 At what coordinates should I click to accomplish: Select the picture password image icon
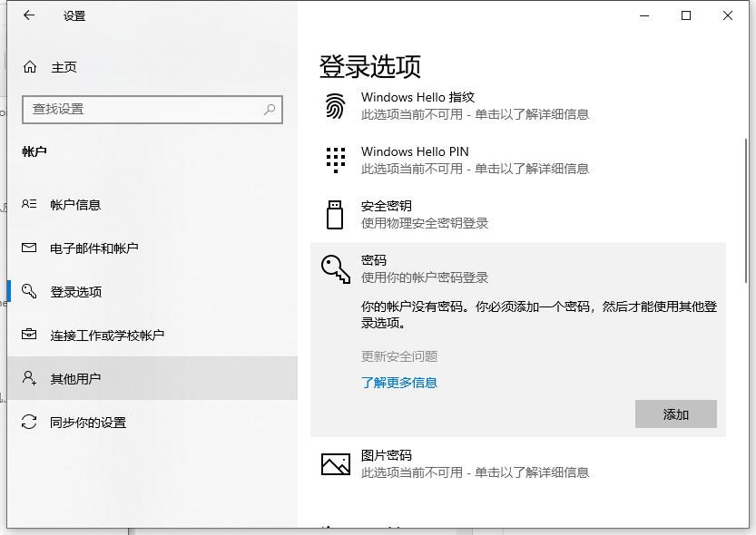coord(336,463)
